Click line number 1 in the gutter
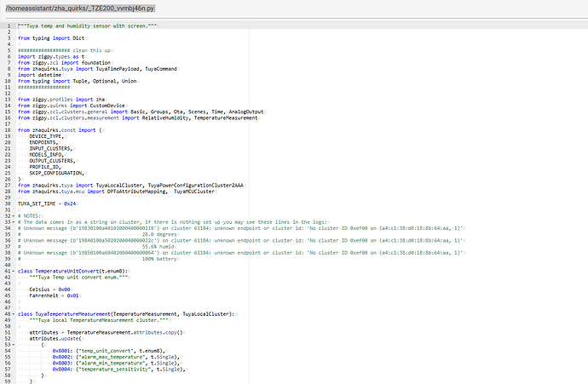588x384 pixels. pyautogui.click(x=9, y=26)
